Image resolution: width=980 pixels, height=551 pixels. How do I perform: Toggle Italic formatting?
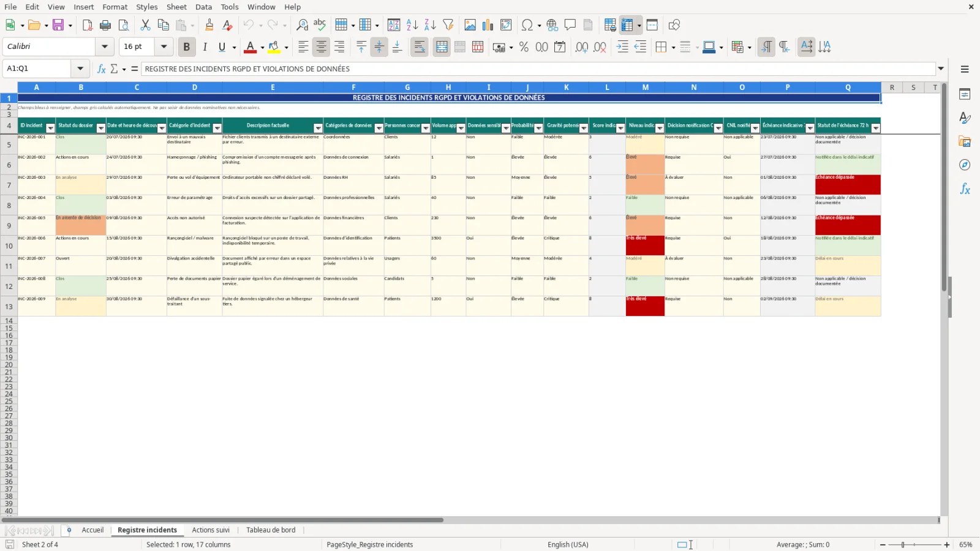[205, 47]
